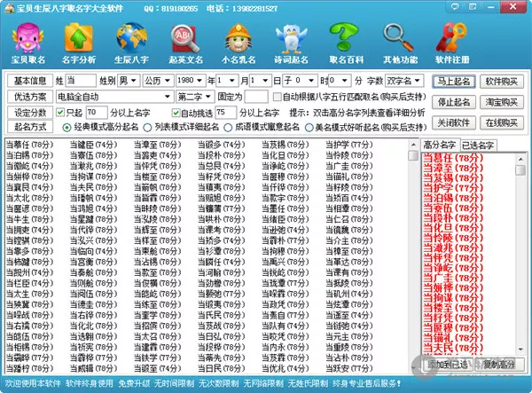
Task: Open the 字数 双字名 dropdown
Action: click(x=404, y=81)
